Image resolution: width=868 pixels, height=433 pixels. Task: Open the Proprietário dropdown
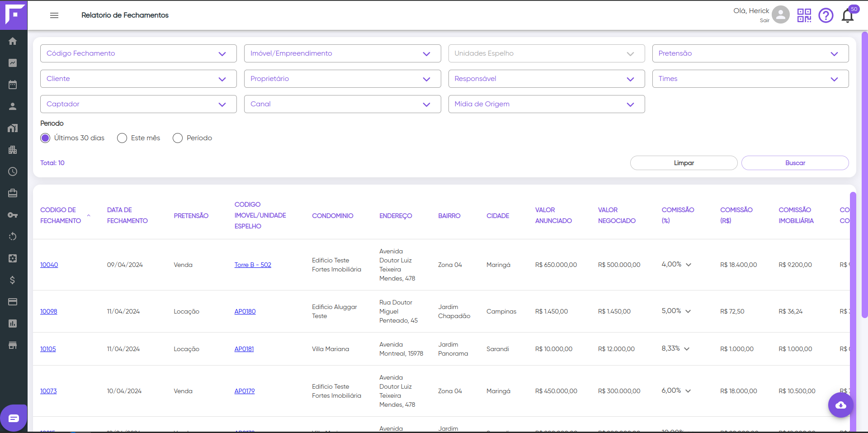[x=342, y=79]
